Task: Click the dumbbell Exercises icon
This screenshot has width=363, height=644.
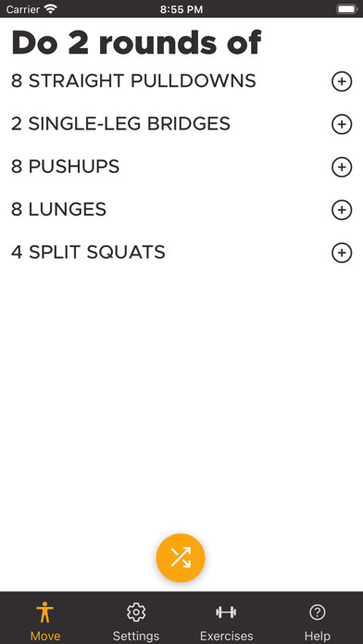Action: coord(226,612)
